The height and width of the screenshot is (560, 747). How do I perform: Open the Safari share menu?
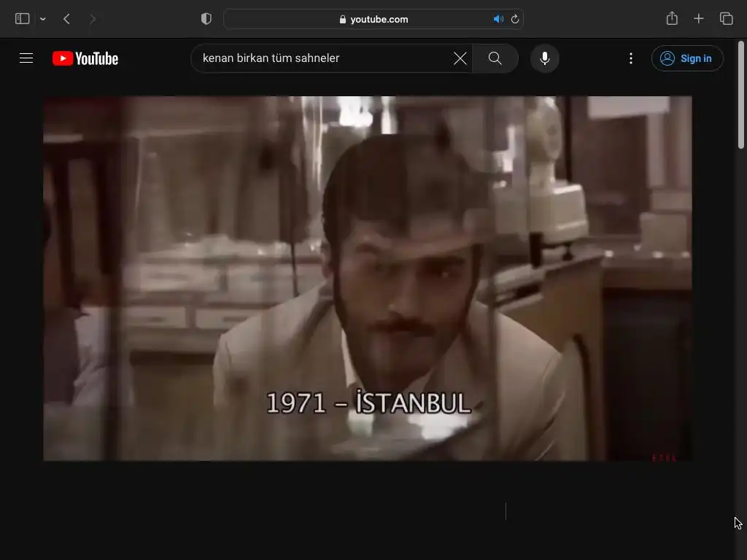(672, 18)
